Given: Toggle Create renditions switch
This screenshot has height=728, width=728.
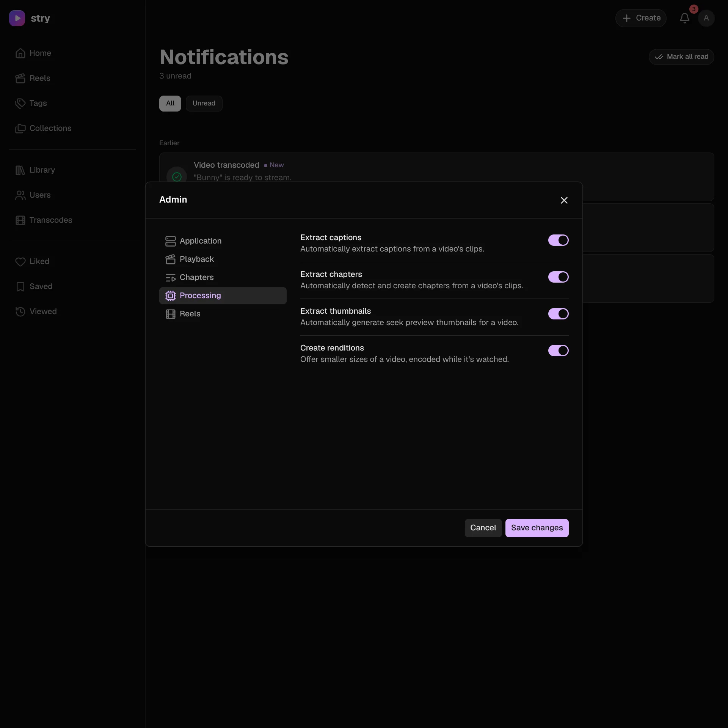Looking at the screenshot, I should pyautogui.click(x=558, y=351).
